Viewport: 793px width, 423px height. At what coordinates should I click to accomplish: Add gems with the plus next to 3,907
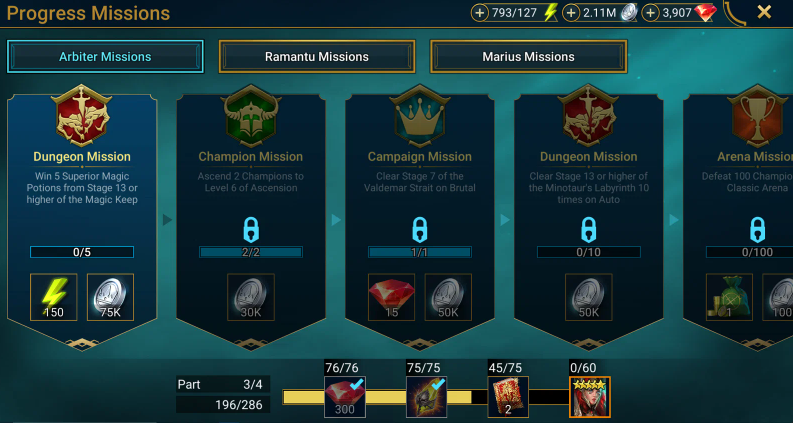pos(650,13)
